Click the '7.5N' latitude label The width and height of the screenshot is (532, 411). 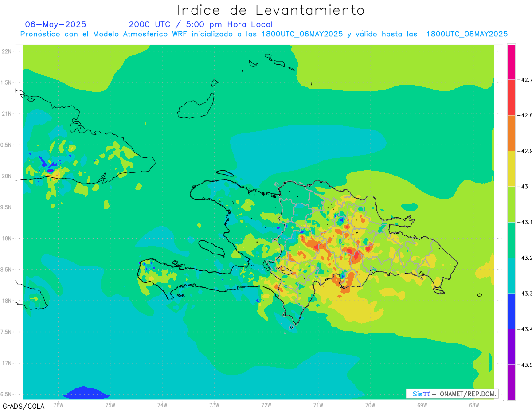(x=6, y=332)
